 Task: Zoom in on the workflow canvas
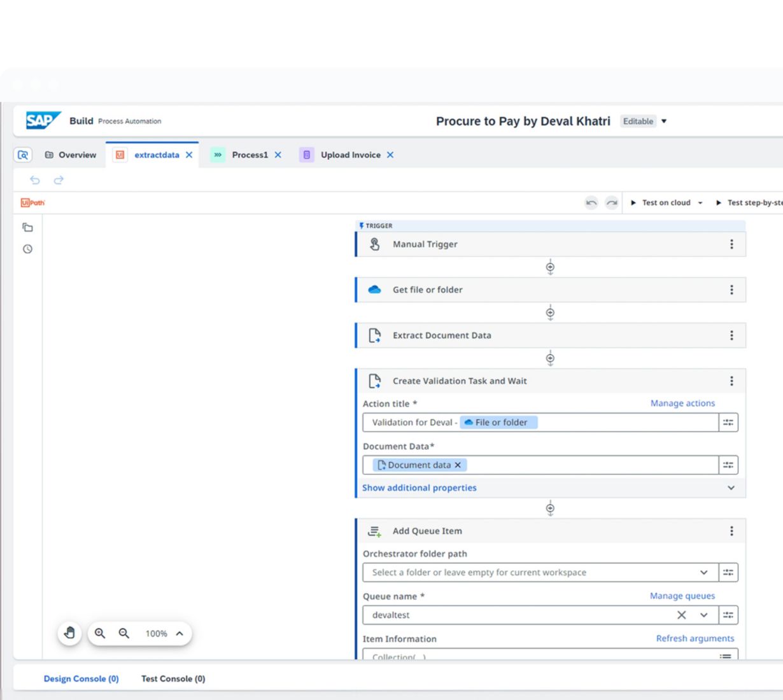[100, 633]
